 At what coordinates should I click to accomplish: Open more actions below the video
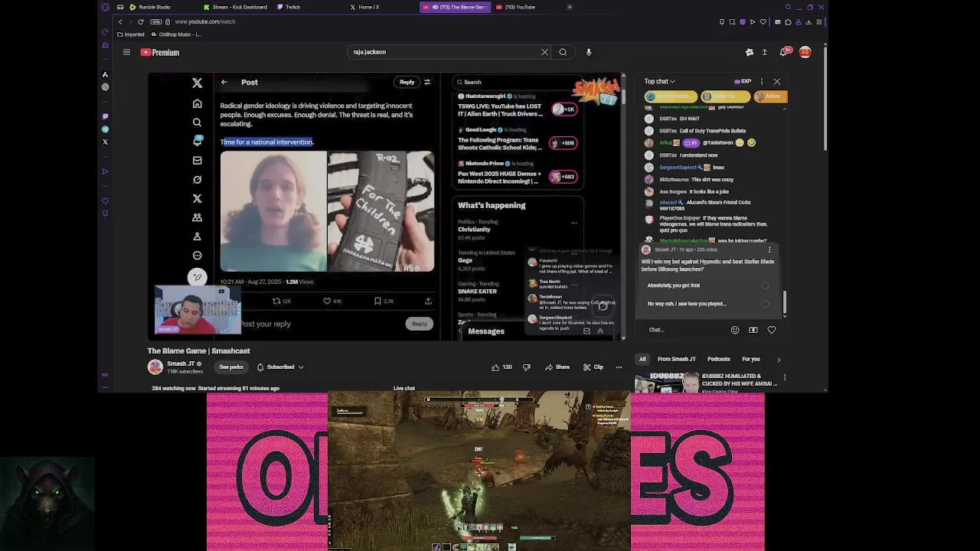coord(619,367)
